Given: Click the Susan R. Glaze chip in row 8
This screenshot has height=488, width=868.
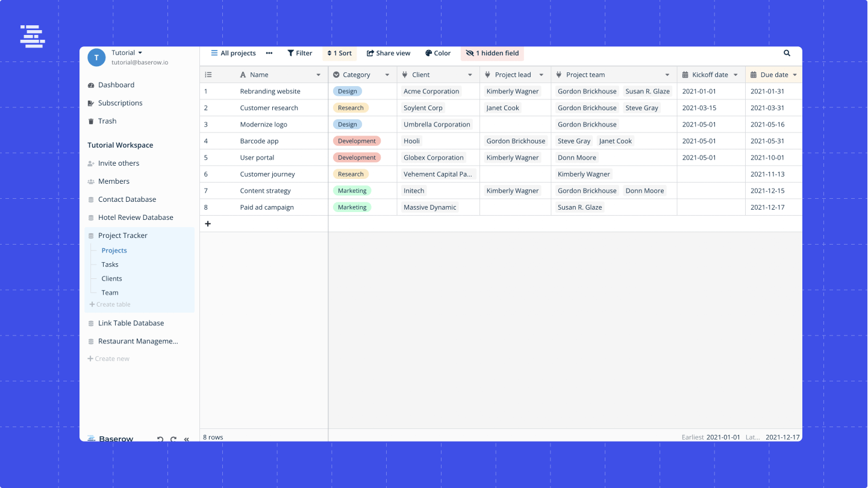Looking at the screenshot, I should point(579,207).
